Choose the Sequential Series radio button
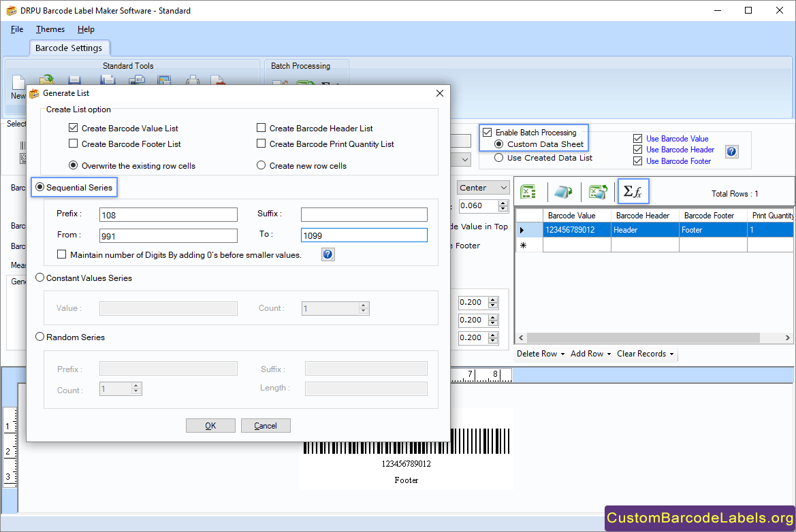This screenshot has width=796, height=532. (x=39, y=187)
